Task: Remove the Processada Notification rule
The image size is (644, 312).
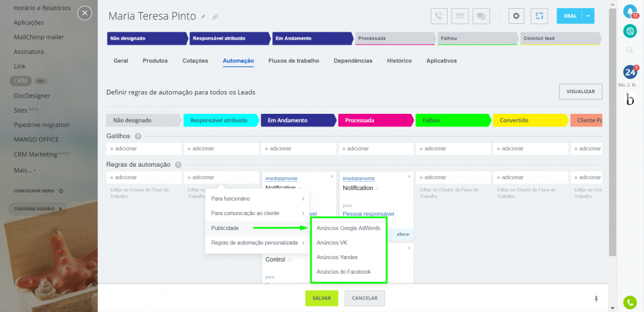Action: coord(409,177)
